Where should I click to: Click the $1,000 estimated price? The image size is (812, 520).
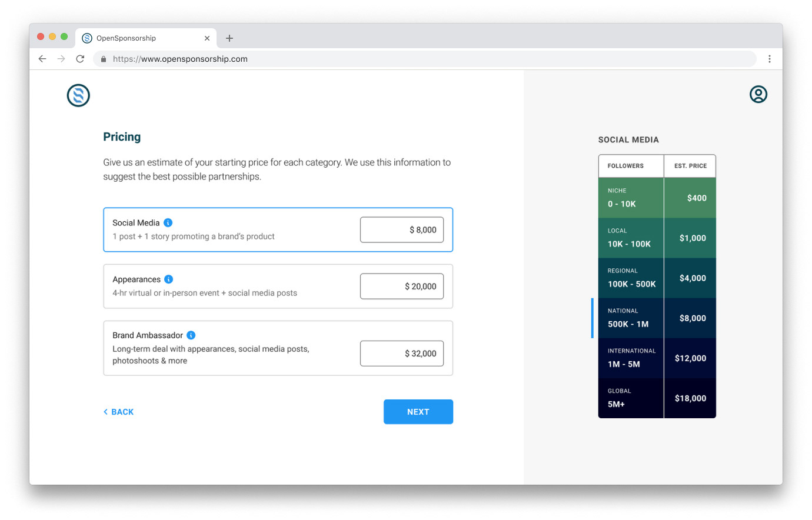coord(693,238)
